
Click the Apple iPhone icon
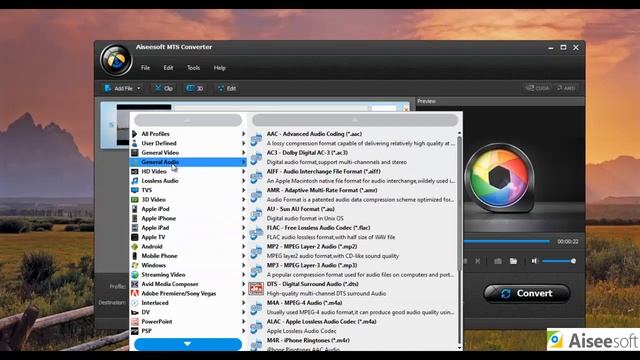coord(135,218)
